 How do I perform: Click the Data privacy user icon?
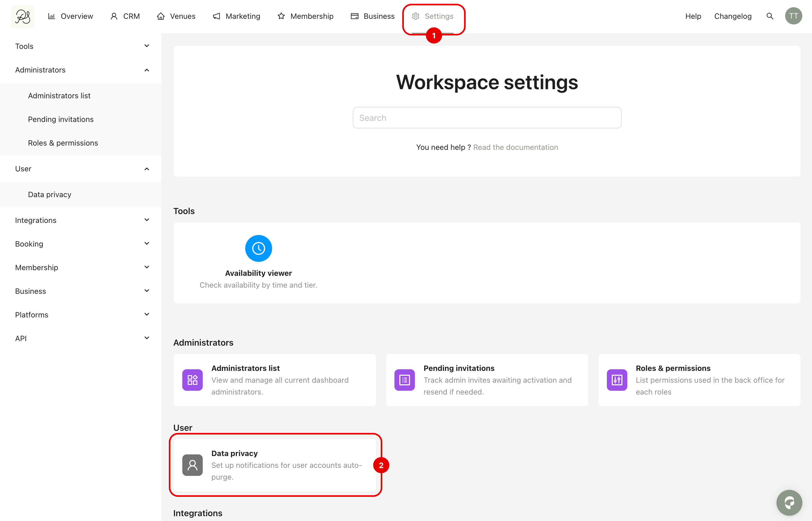pyautogui.click(x=192, y=465)
